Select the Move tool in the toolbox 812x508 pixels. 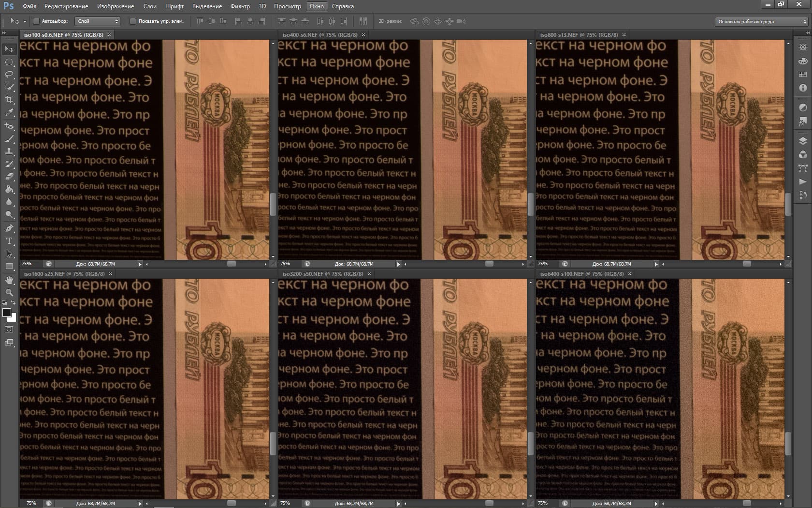pos(9,49)
